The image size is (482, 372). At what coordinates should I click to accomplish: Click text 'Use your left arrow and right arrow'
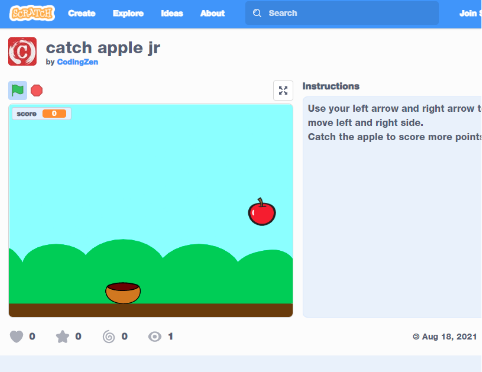(391, 109)
